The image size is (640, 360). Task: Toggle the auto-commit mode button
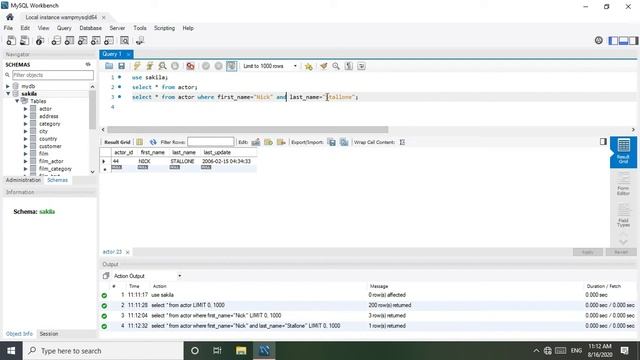point(231,66)
